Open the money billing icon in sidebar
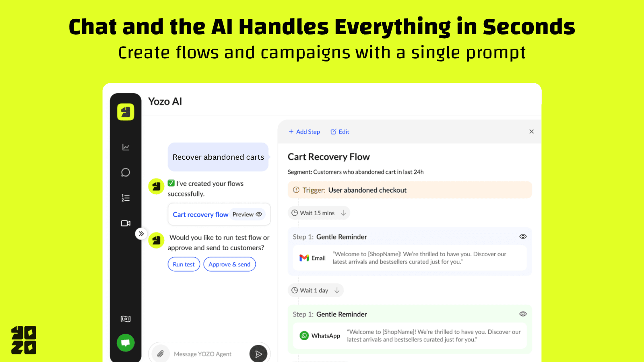The width and height of the screenshot is (644, 362). [x=126, y=319]
